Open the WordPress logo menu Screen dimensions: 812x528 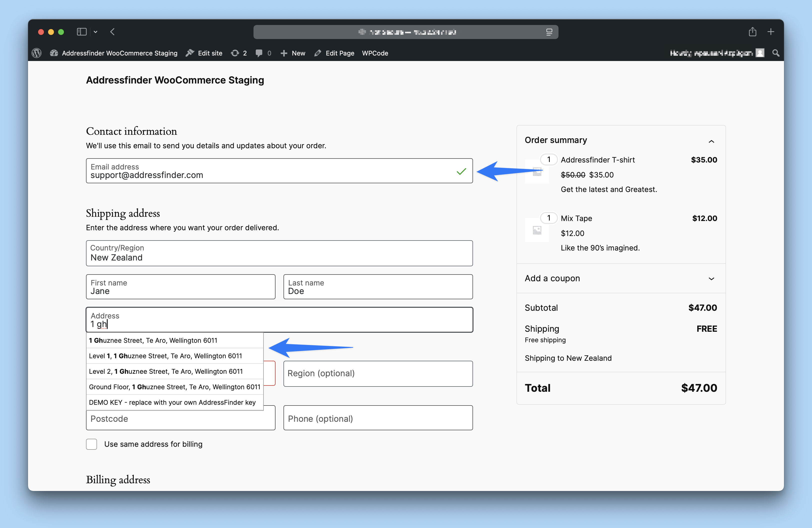(36, 53)
